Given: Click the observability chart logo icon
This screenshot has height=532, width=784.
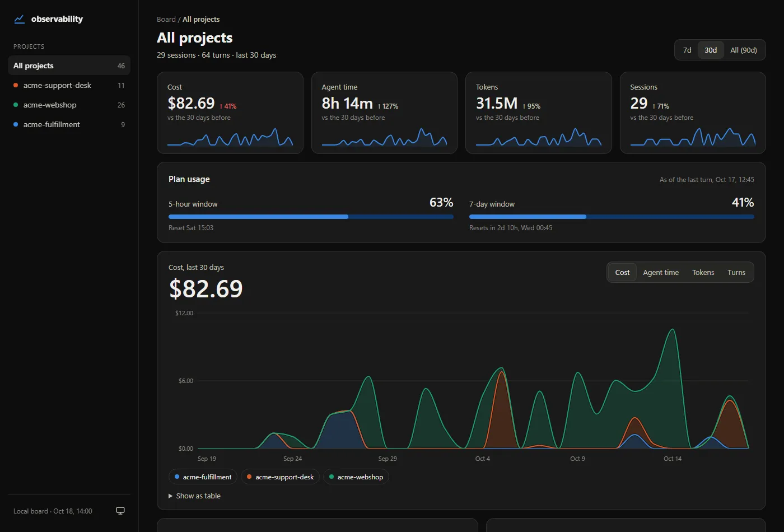Looking at the screenshot, I should [20, 19].
